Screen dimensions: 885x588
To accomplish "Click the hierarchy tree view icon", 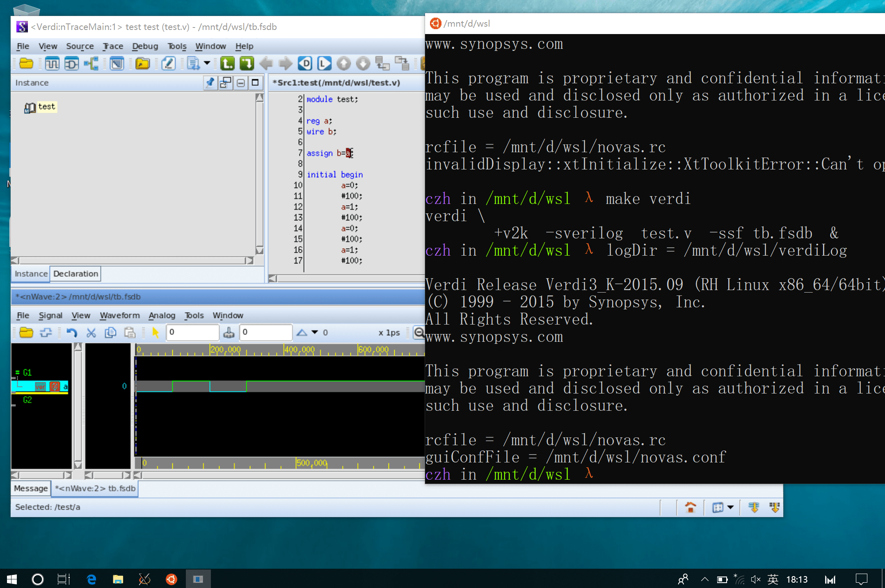I will (91, 63).
